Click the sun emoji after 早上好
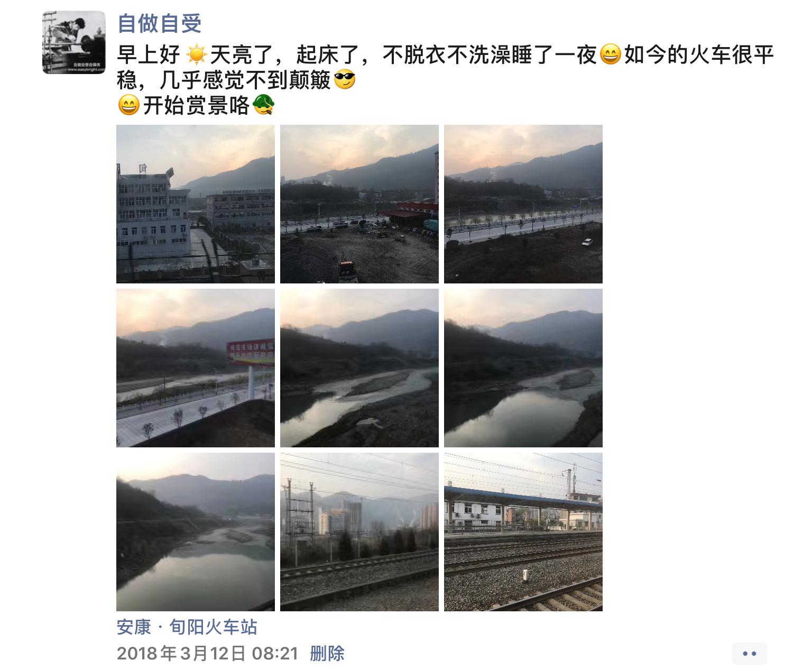Screen dimensions: 812x670 [197, 54]
